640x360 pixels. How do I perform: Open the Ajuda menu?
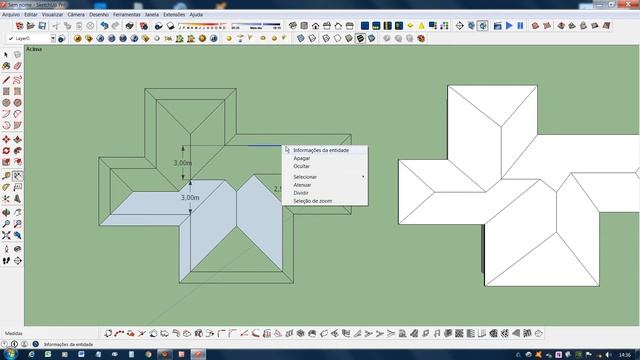coord(196,14)
